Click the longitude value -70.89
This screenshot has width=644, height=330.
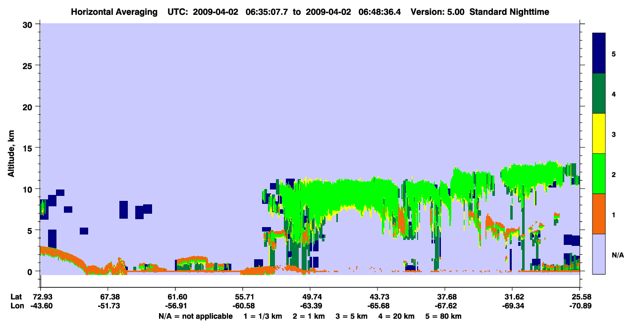tap(580, 306)
